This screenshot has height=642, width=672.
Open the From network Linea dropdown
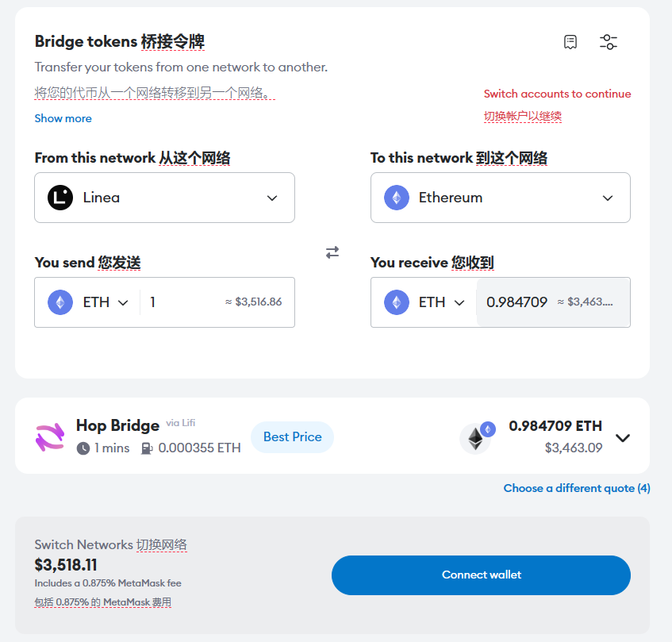(164, 198)
